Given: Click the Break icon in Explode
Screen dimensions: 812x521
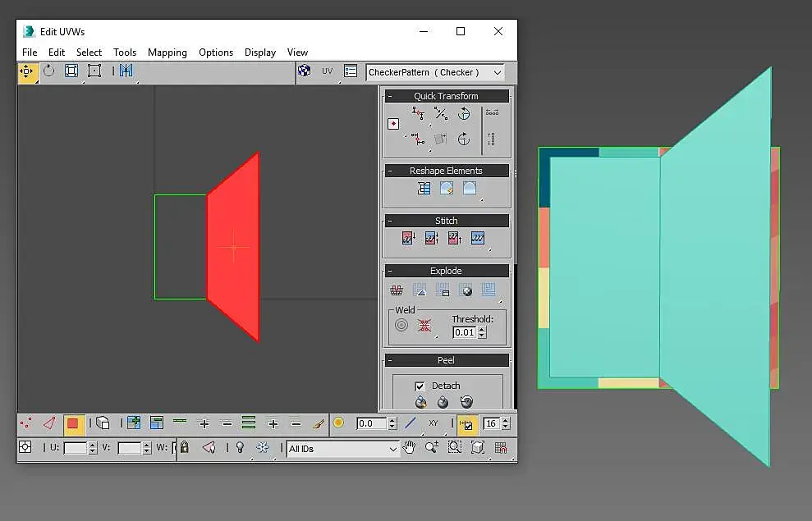Looking at the screenshot, I should [x=397, y=290].
